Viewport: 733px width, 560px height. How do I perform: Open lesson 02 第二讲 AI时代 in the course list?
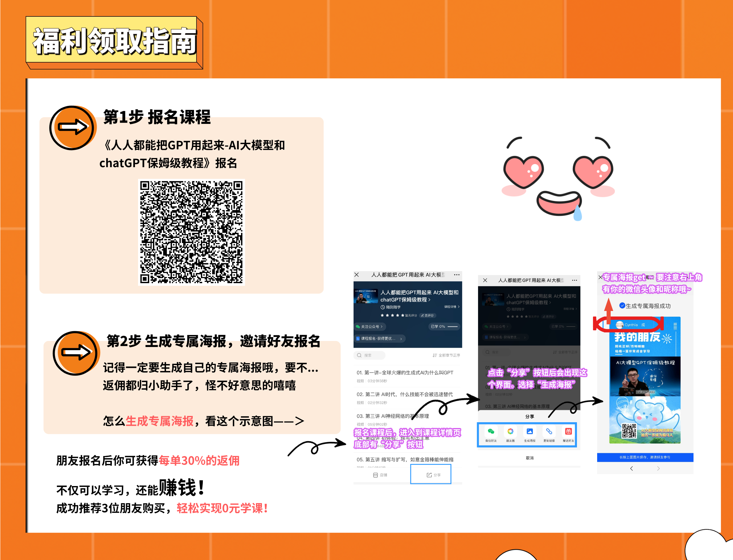pos(408,398)
